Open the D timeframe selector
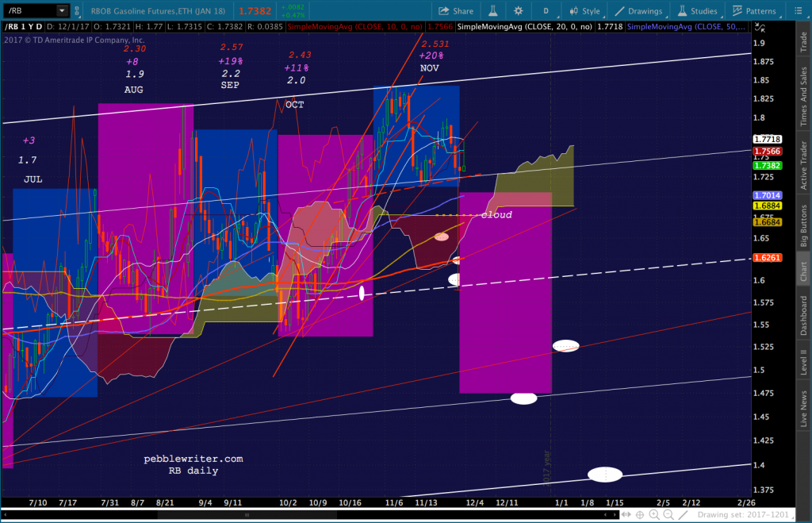Image resolution: width=812 pixels, height=523 pixels. click(x=546, y=11)
